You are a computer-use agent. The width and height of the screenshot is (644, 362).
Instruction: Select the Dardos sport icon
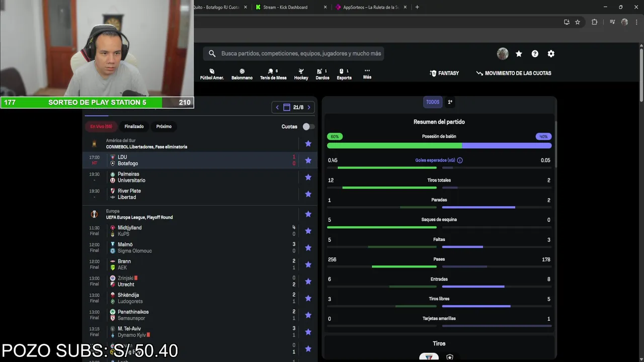[323, 74]
